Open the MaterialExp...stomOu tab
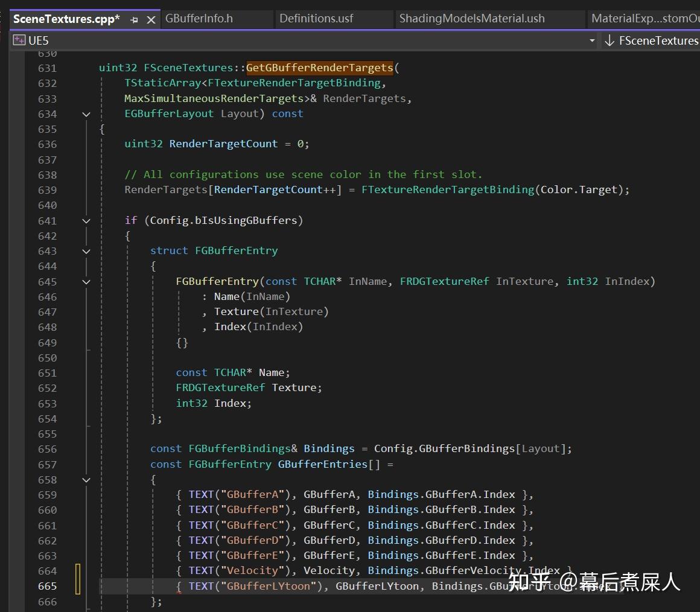The width and height of the screenshot is (700, 612). coord(644,19)
